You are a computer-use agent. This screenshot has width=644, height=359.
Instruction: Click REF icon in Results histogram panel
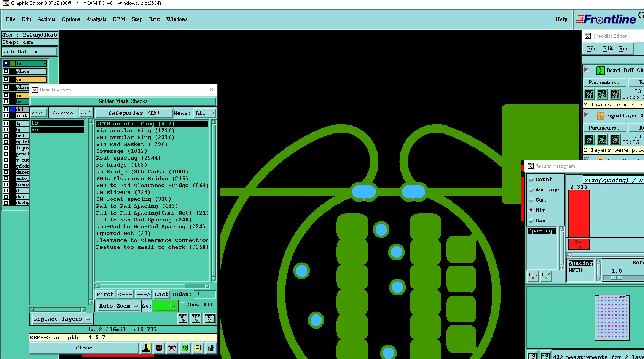point(546,276)
